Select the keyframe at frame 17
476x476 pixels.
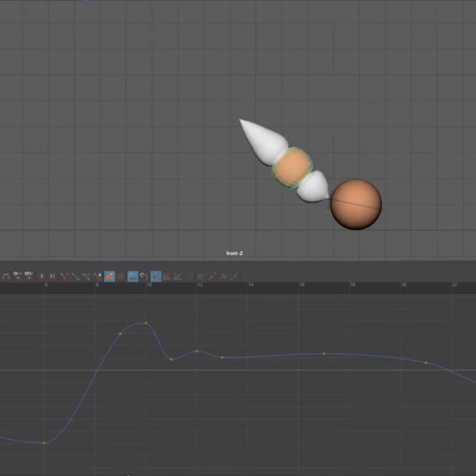tap(324, 354)
